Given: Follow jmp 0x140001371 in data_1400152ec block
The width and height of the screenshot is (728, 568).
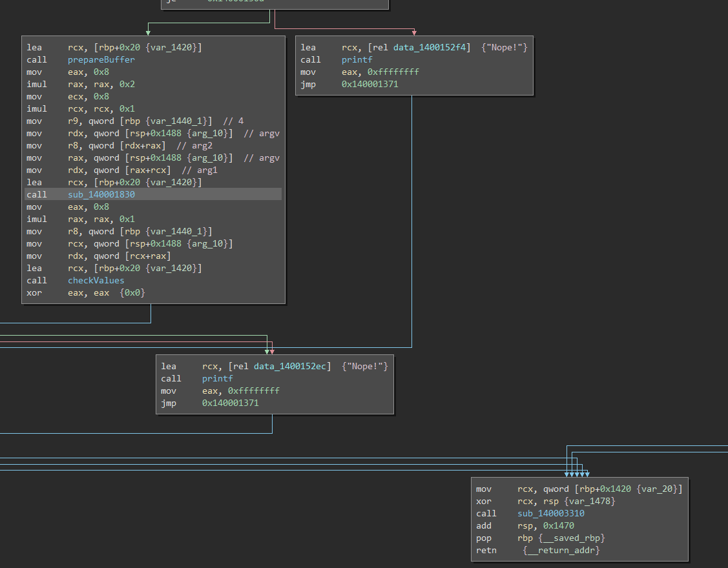Looking at the screenshot, I should click(x=210, y=403).
